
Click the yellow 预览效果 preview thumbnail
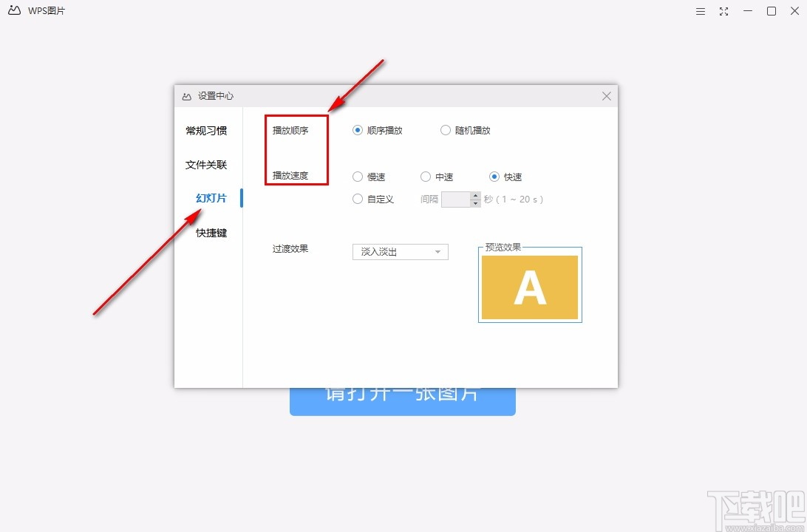click(529, 287)
